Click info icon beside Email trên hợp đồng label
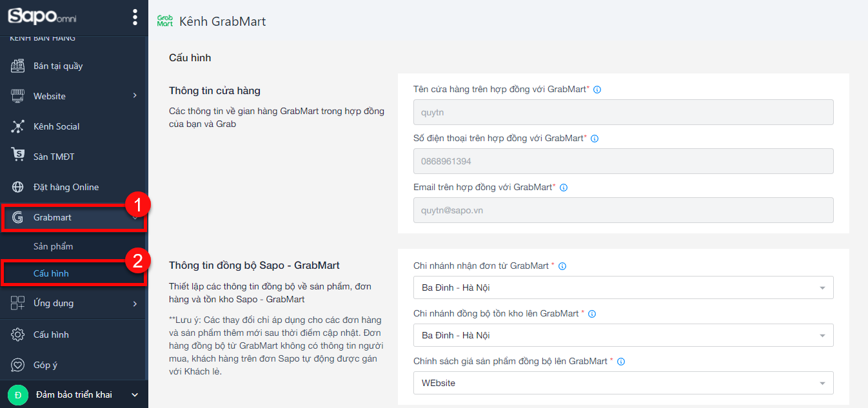The height and width of the screenshot is (408, 868). tap(563, 188)
